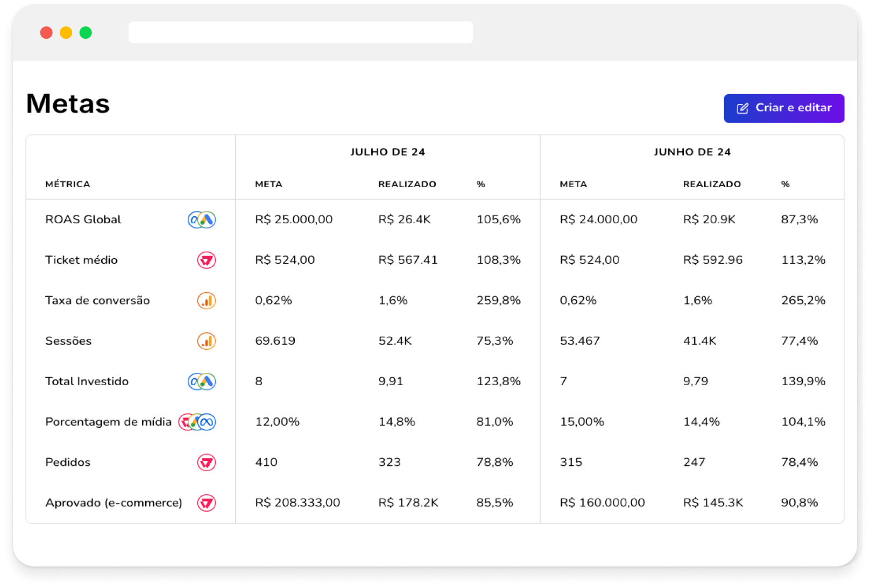Click the R$ 592.96 realizado value

tap(713, 260)
